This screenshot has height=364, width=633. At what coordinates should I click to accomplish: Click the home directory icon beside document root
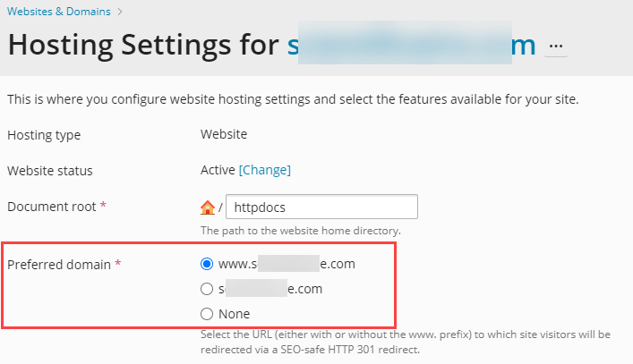coord(208,207)
